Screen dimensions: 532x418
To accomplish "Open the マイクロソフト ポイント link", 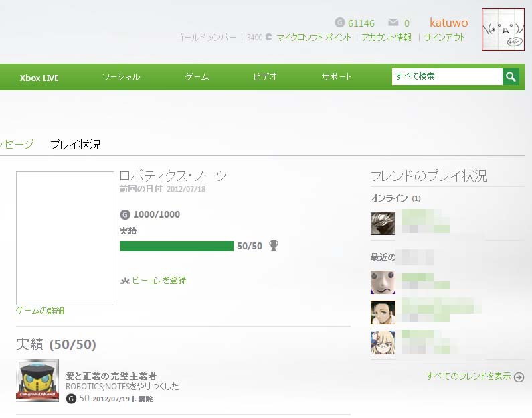I will 313,38.
